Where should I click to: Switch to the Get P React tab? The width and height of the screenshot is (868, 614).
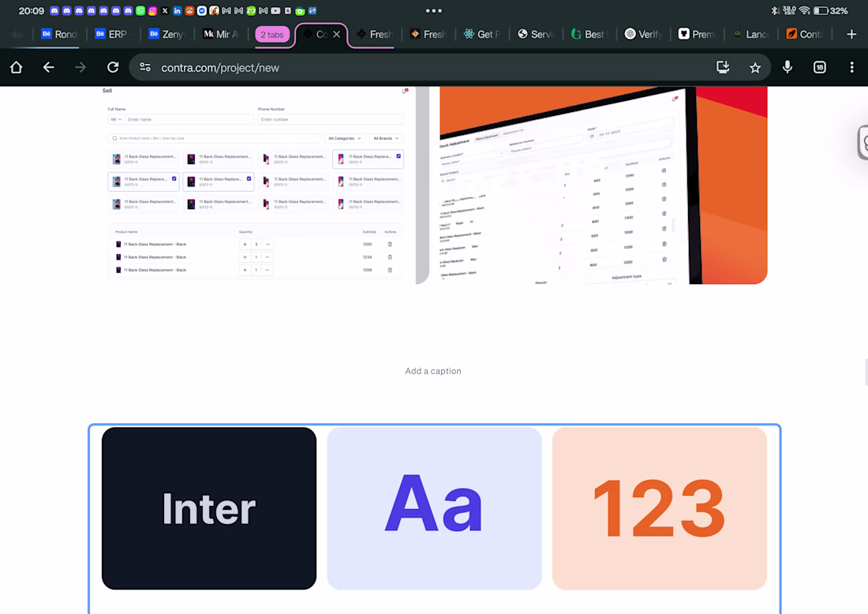coord(482,34)
